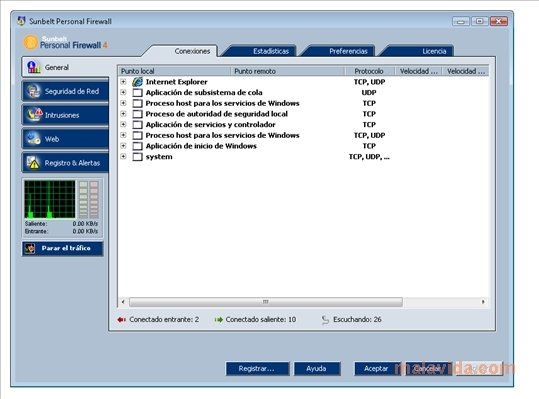
Task: Click icon box for Aplicación de servicios y controlador
Action: 138,125
